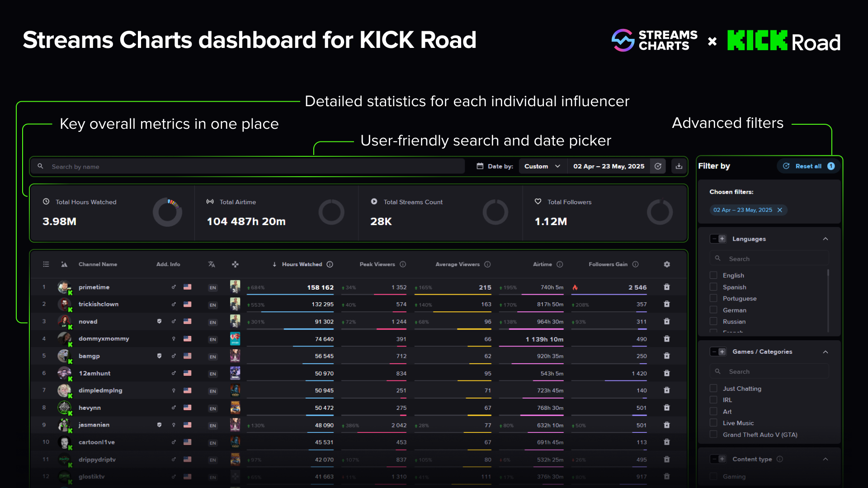The width and height of the screenshot is (868, 488).
Task: Check the English language filter
Action: [x=713, y=275]
